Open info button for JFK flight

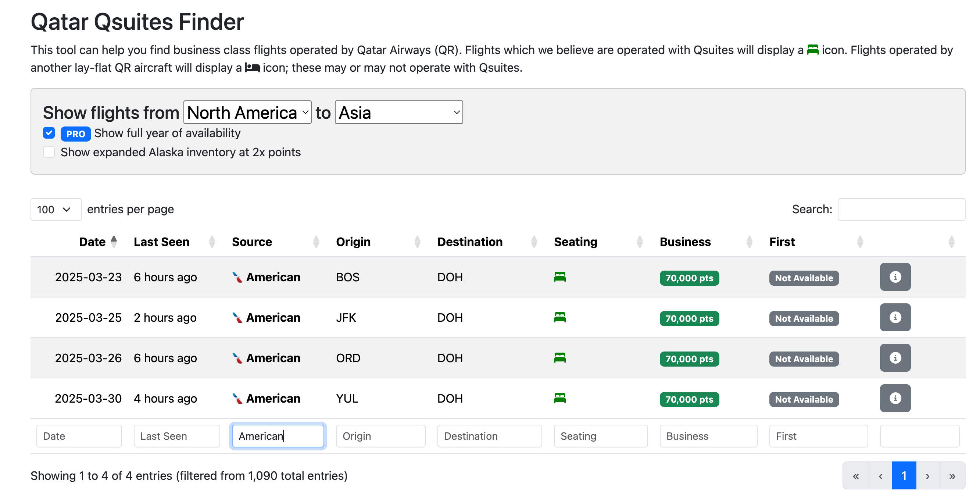[895, 317]
